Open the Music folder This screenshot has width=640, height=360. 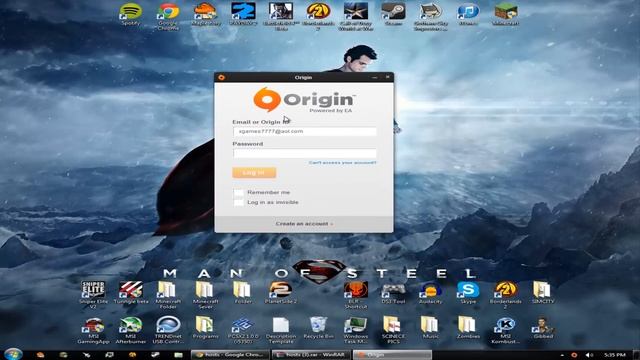(431, 328)
